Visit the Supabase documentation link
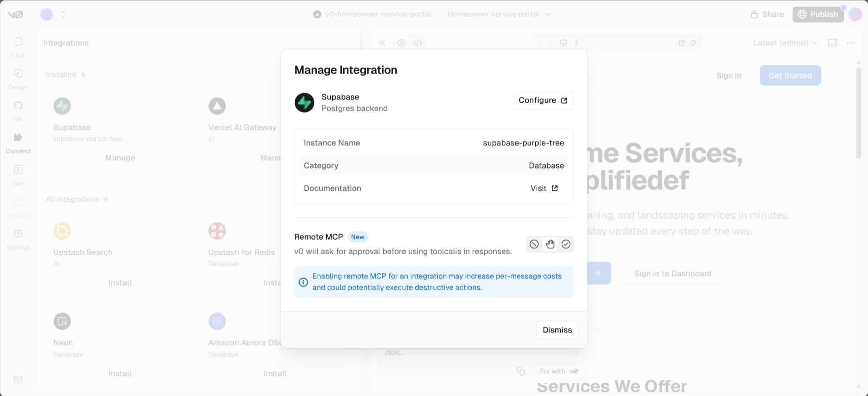868x396 pixels. 544,188
